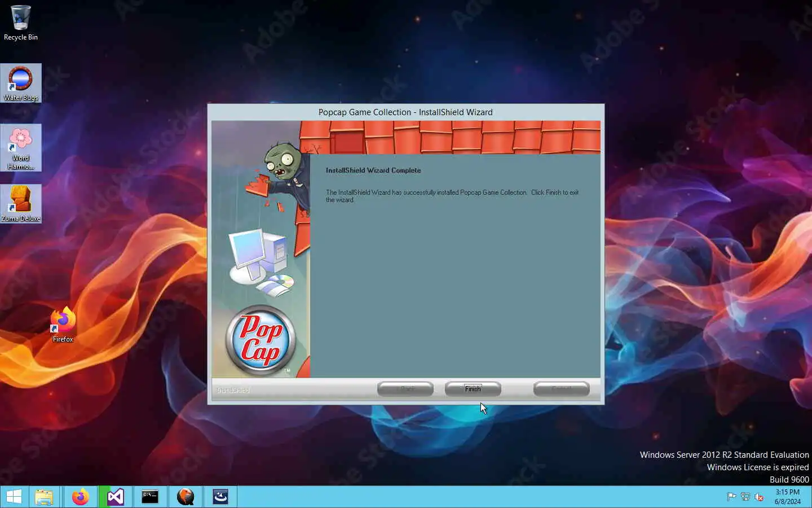
Task: Click Finish to exit the InstallShield wizard
Action: click(x=473, y=389)
